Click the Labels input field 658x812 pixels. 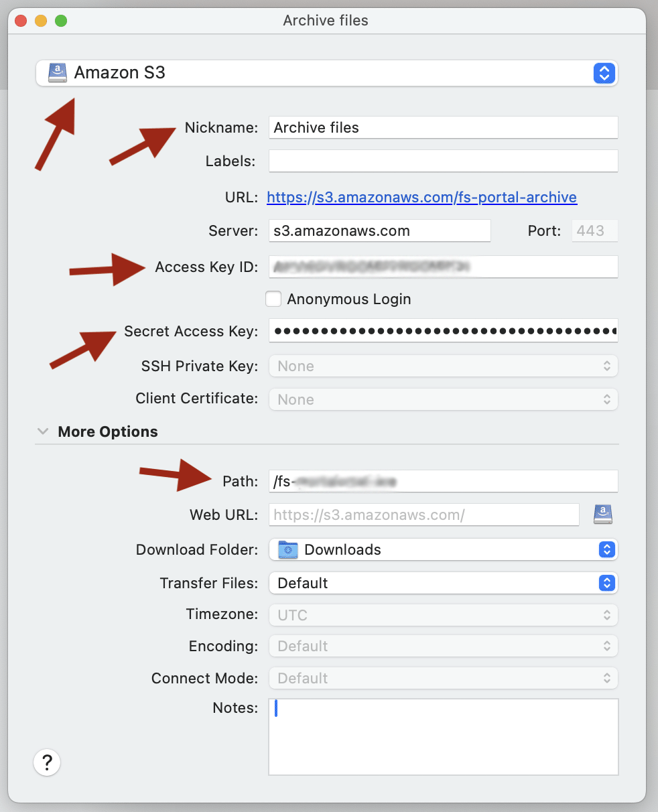click(x=442, y=161)
